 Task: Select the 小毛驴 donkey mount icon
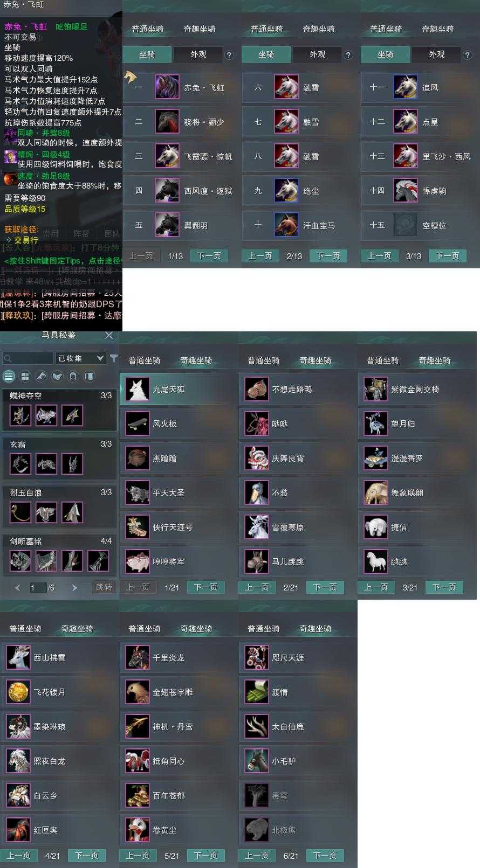(257, 761)
